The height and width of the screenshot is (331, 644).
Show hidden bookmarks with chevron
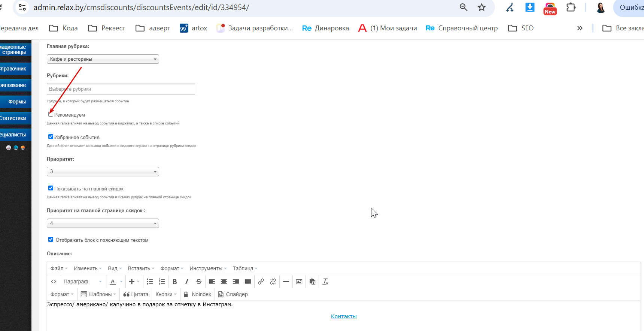click(580, 28)
